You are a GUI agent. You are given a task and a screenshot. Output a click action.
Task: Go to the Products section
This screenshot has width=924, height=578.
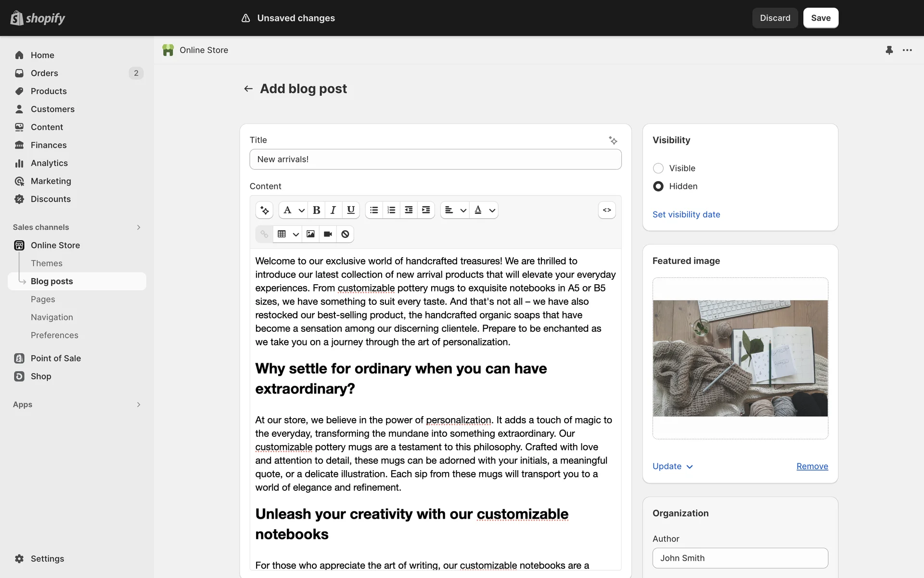(49, 91)
